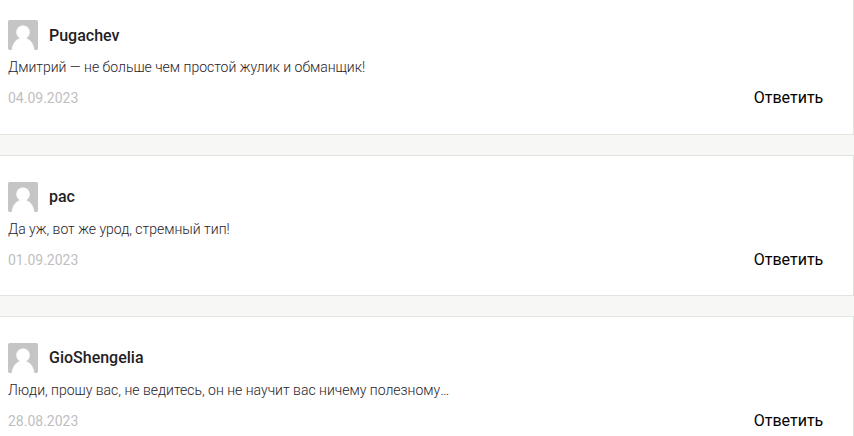Click the avatar icon next to pac

pos(23,197)
